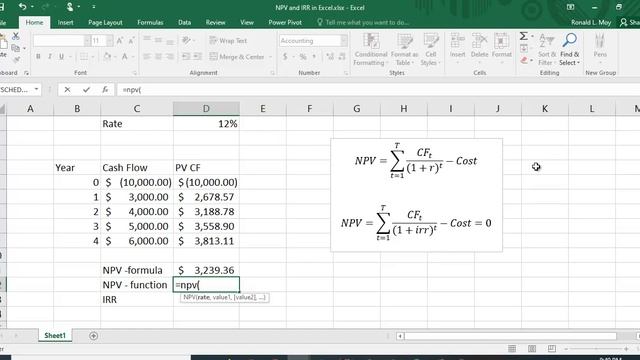Open the Review tab

[x=216, y=22]
